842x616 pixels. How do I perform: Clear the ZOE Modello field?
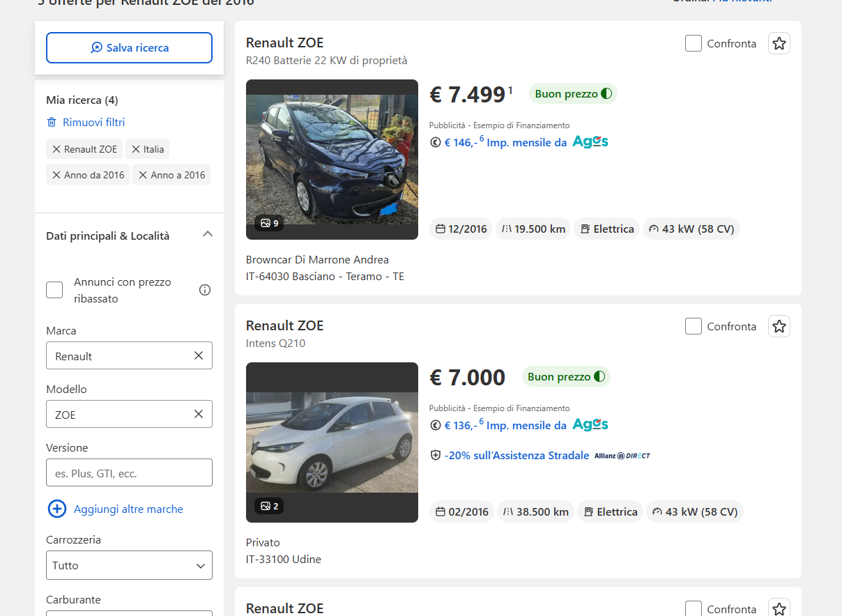199,414
